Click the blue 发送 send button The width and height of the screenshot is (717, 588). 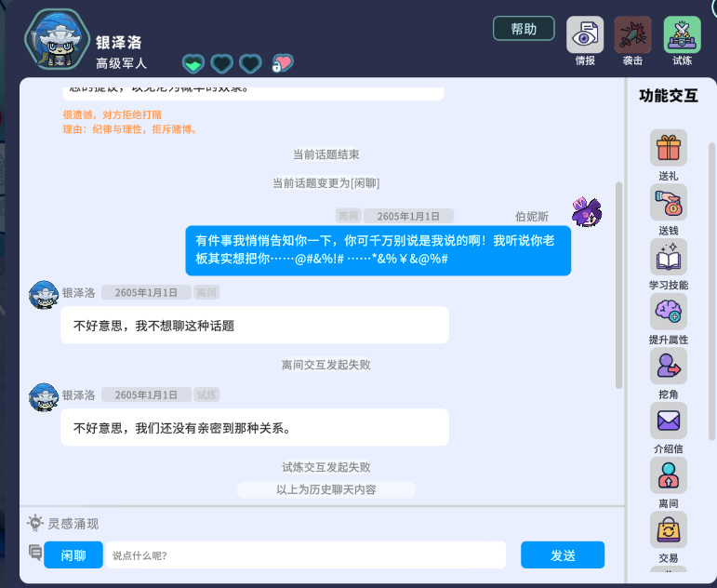563,555
